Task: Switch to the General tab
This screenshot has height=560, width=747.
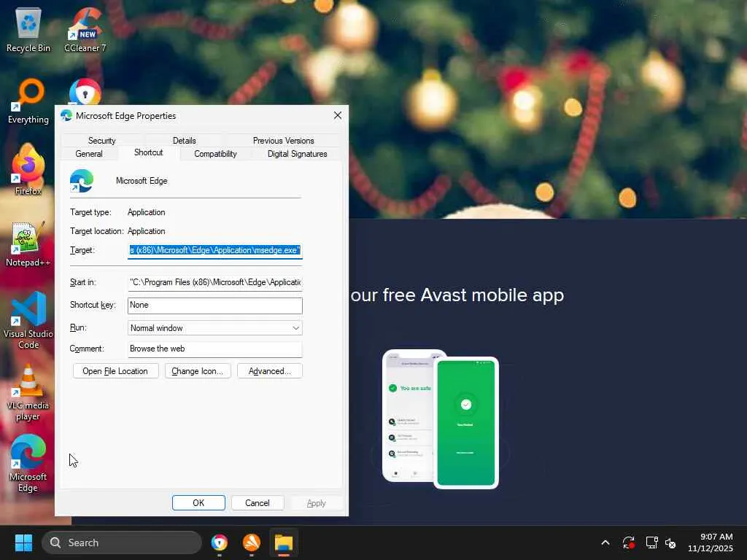Action: point(89,154)
